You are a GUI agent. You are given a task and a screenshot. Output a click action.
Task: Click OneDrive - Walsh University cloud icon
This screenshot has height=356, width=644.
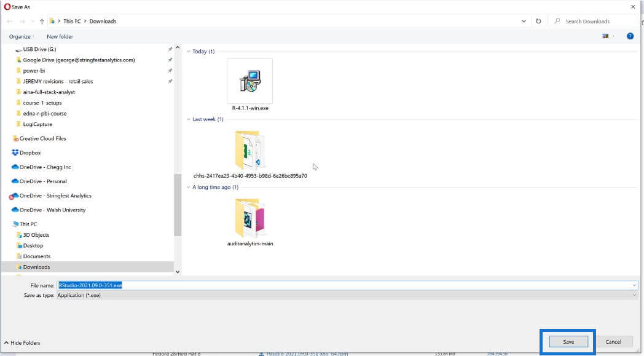click(x=15, y=210)
